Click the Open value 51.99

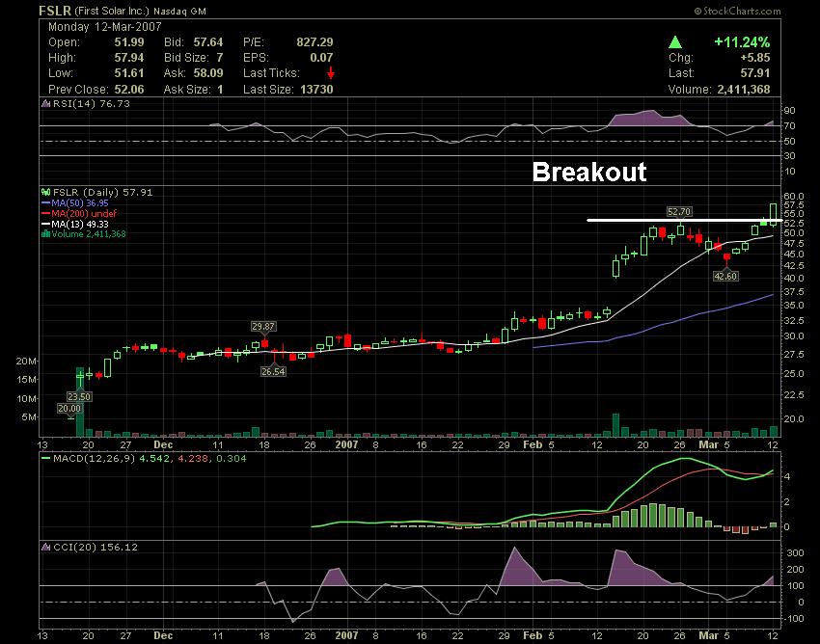pyautogui.click(x=129, y=42)
